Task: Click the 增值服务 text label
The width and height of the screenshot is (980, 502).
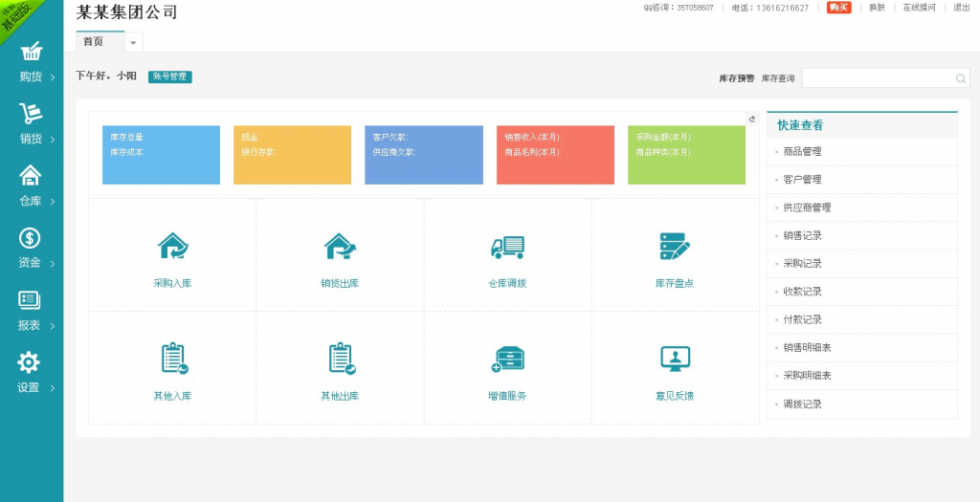Action: [507, 396]
